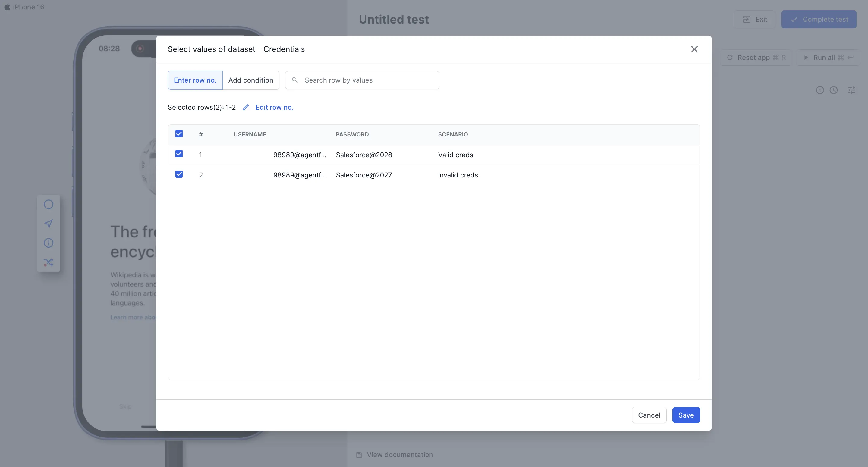Focus the Search row by values field
Image resolution: width=868 pixels, height=467 pixels.
click(x=362, y=80)
